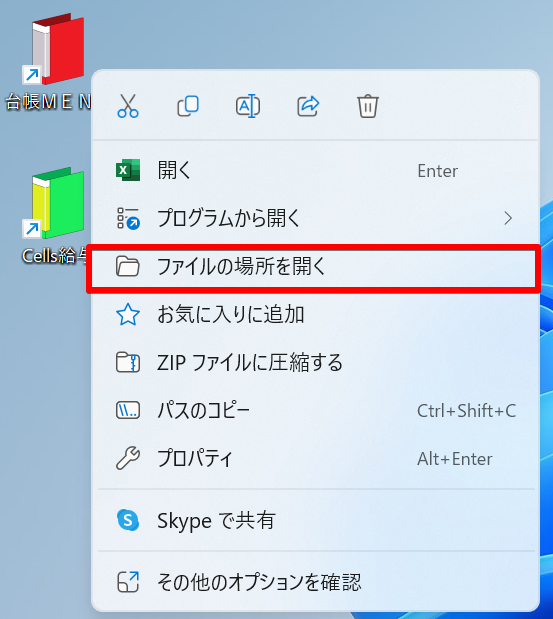Expand the プログラムから開く submenu arrow
The image size is (553, 619).
pos(508,218)
